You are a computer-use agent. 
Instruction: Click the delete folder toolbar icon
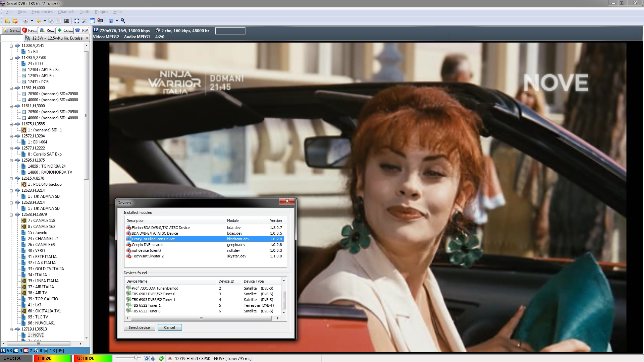tap(15, 21)
